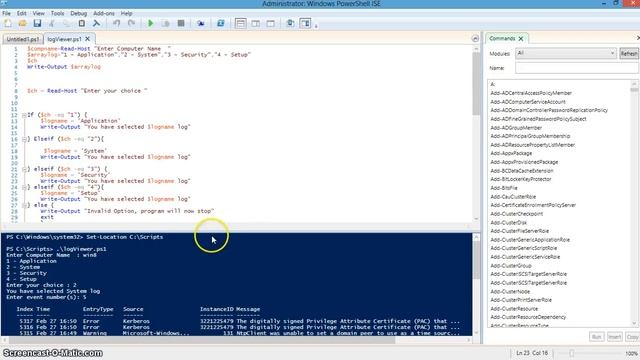The height and width of the screenshot is (360, 640).
Task: Open the Edit menu
Action: click(21, 13)
